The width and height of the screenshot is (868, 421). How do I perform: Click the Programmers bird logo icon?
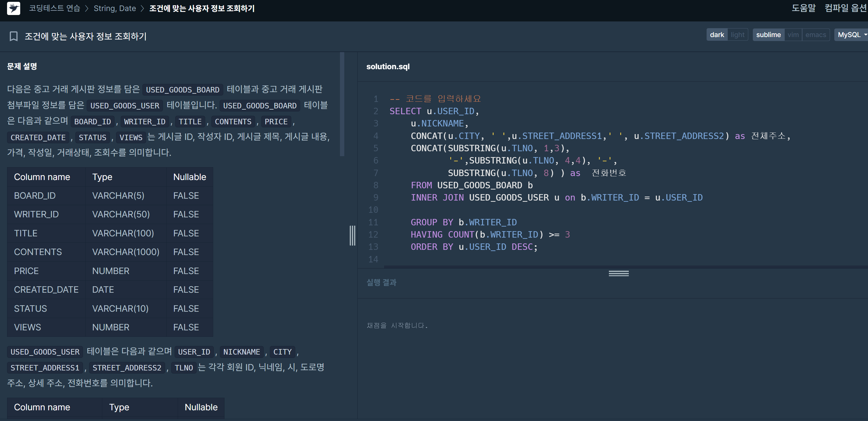13,8
